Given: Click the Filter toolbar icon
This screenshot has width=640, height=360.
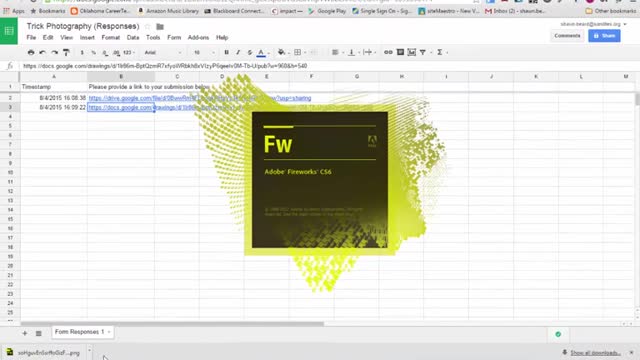Looking at the screenshot, I should (x=423, y=52).
